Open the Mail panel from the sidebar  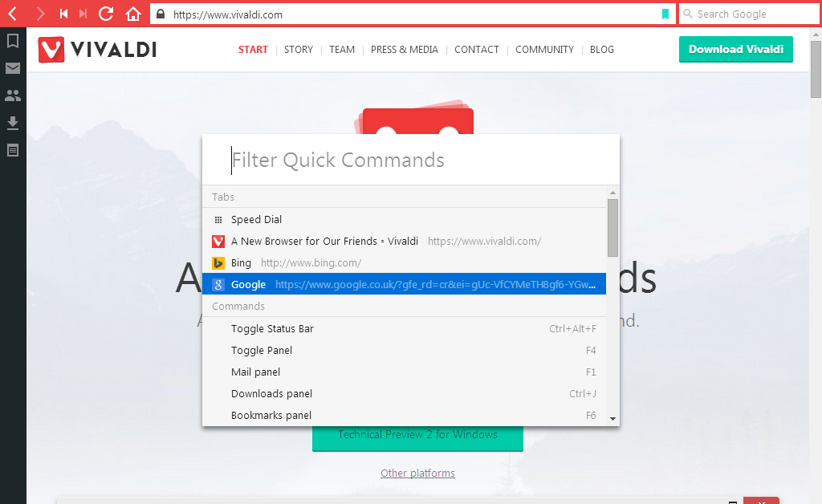coord(12,68)
